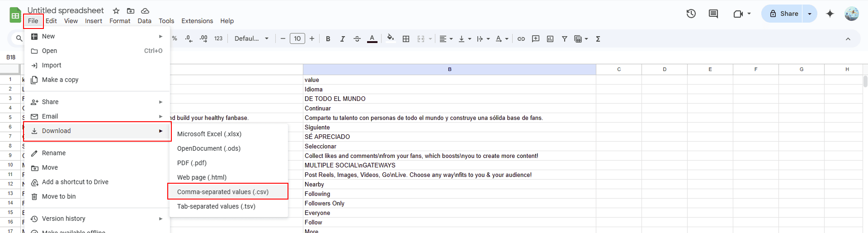Click the Share button
The width and height of the screenshot is (868, 233).
784,14
